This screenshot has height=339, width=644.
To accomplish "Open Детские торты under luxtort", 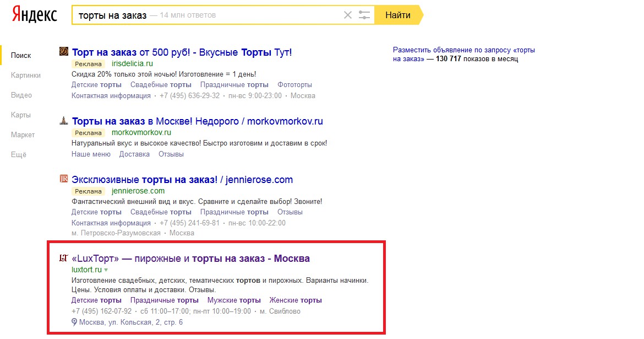I will (96, 300).
